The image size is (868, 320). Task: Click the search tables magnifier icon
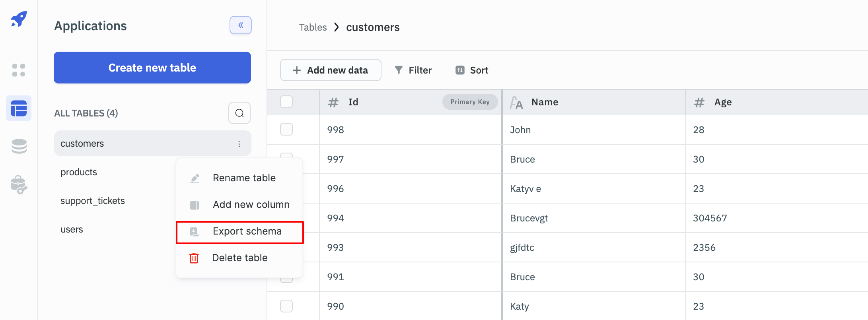239,113
